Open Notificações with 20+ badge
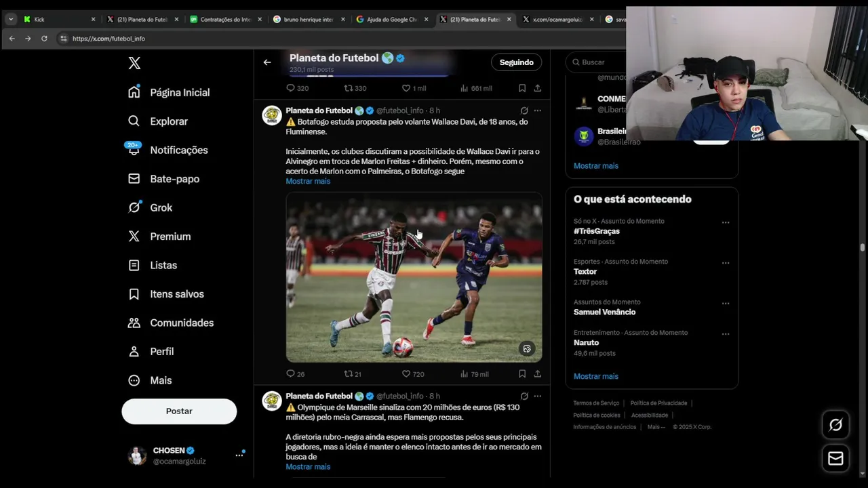The width and height of the screenshot is (868, 488). [x=168, y=150]
